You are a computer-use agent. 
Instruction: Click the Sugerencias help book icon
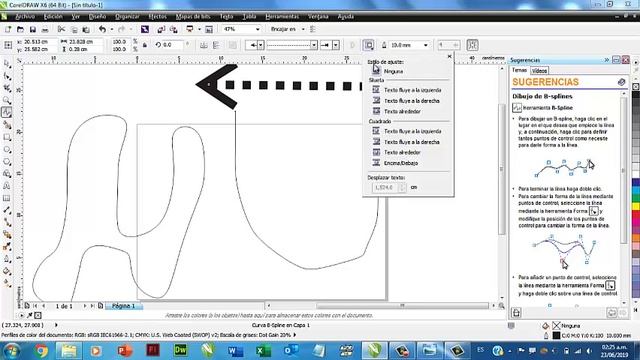(621, 82)
